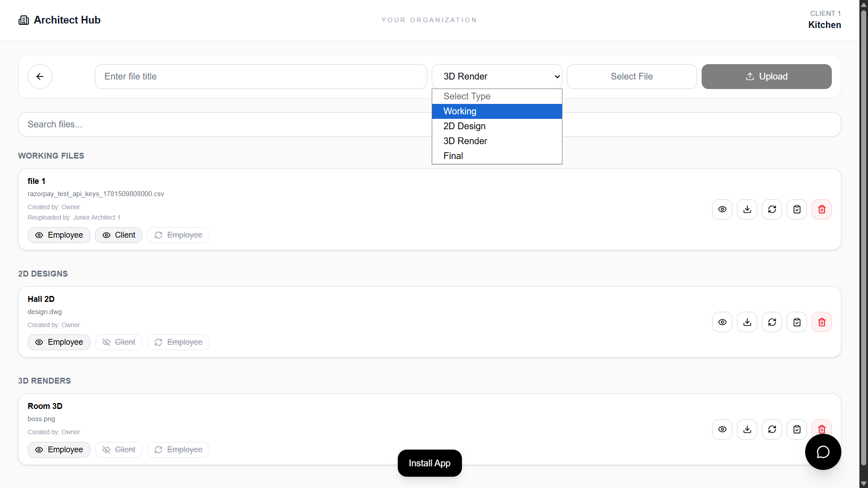Open the 3D Render file type dropdown

(x=497, y=76)
